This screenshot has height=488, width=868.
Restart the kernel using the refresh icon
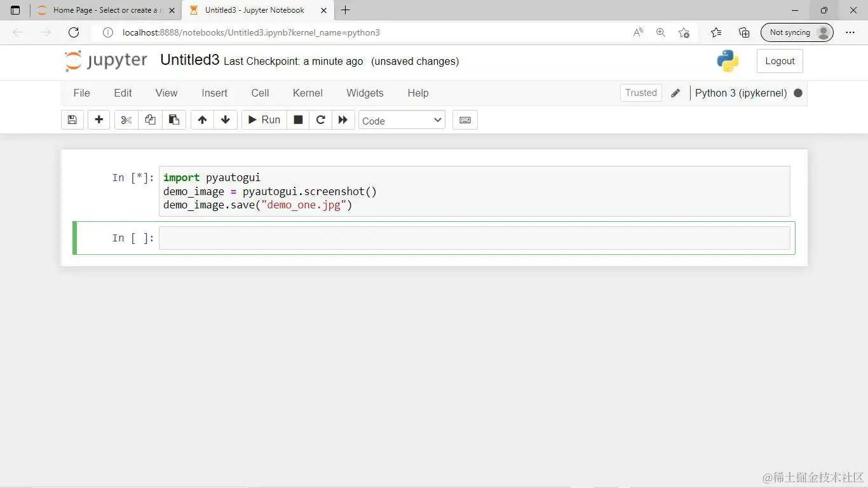tap(320, 119)
